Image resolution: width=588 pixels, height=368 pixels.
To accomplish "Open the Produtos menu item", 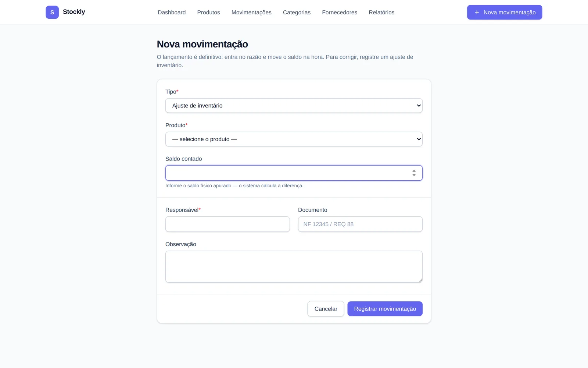I will pos(208,12).
